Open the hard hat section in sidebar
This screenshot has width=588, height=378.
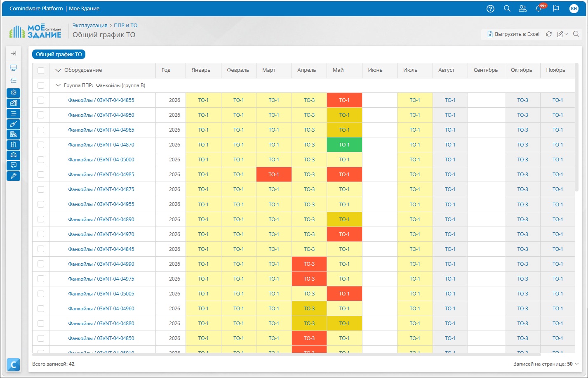coord(14,155)
